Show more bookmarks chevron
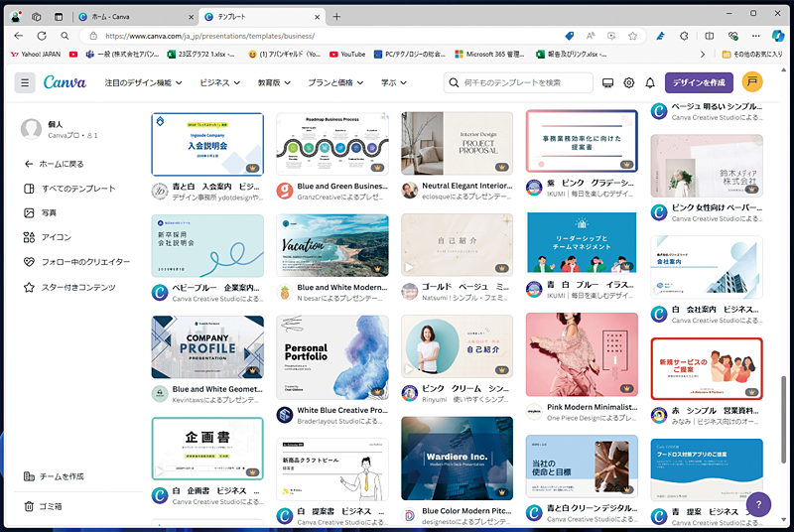 pos(702,55)
